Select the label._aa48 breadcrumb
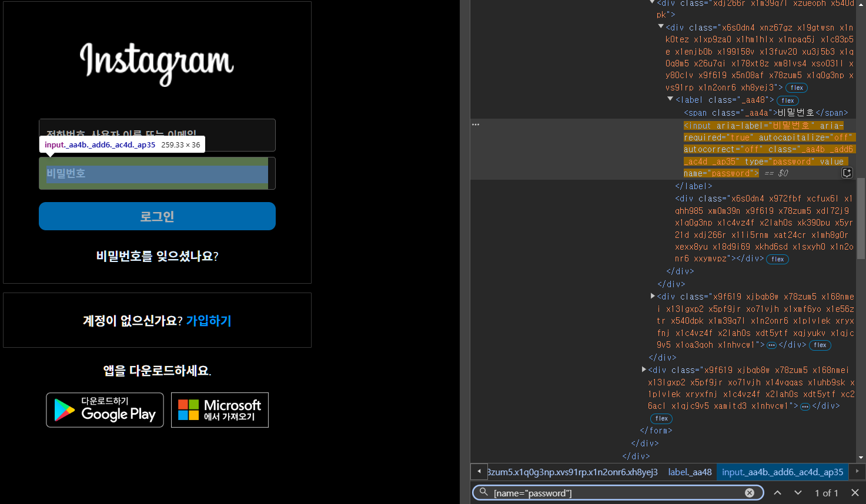The image size is (866, 504). click(690, 472)
